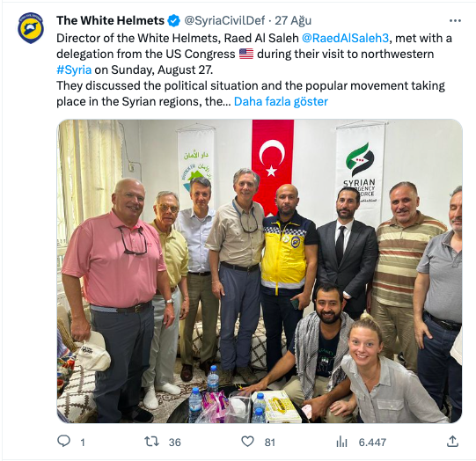476x461 pixels.
Task: Click the share upload icon
Action: point(452,442)
